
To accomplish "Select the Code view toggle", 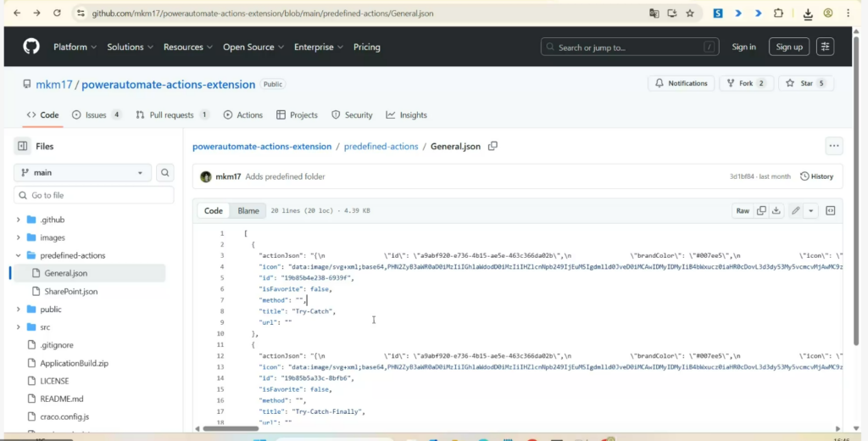I will click(214, 210).
